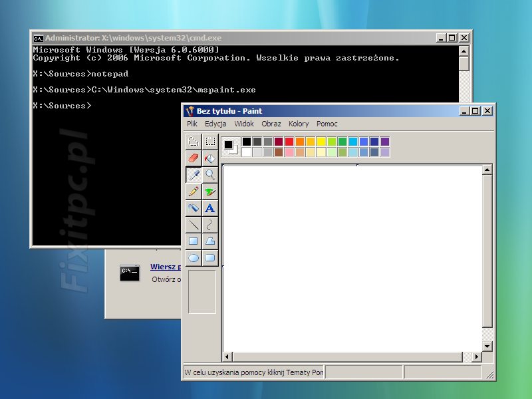Choose the bright red color swatch
Viewport: 532px width, 399px height.
(289, 142)
